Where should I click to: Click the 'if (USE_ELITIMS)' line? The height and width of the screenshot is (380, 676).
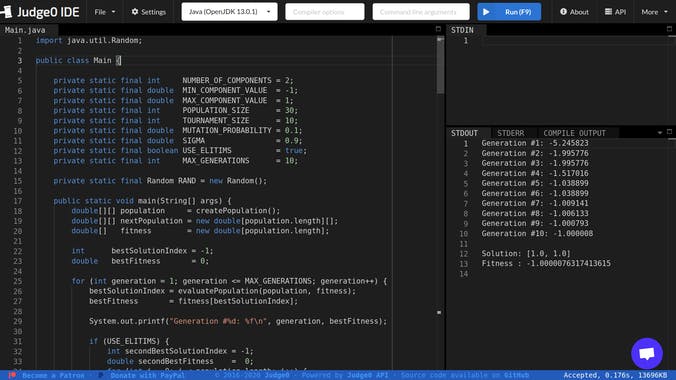click(129, 341)
